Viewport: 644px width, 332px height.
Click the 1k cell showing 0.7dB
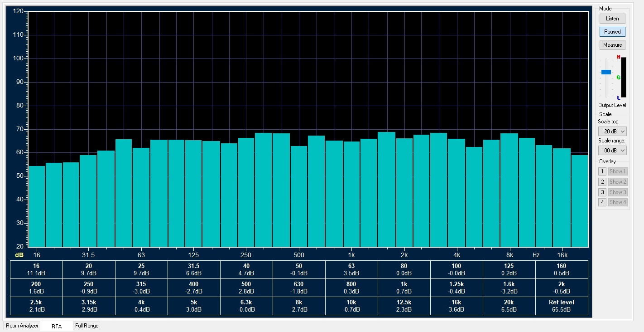404,288
